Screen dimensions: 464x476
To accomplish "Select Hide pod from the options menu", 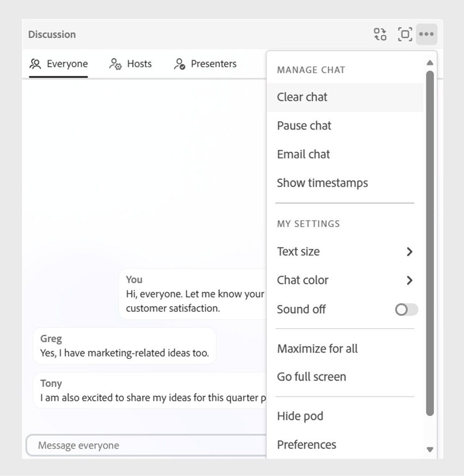I will 300,416.
